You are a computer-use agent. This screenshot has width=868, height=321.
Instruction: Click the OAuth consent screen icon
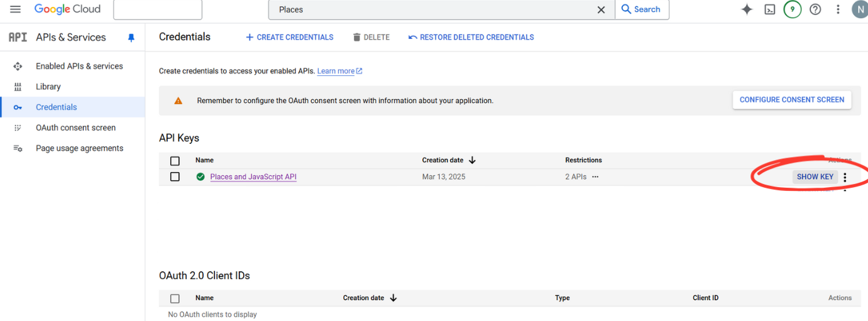(18, 128)
